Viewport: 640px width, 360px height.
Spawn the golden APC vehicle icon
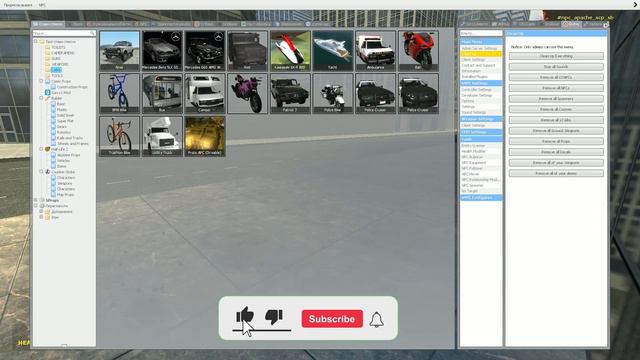(204, 136)
